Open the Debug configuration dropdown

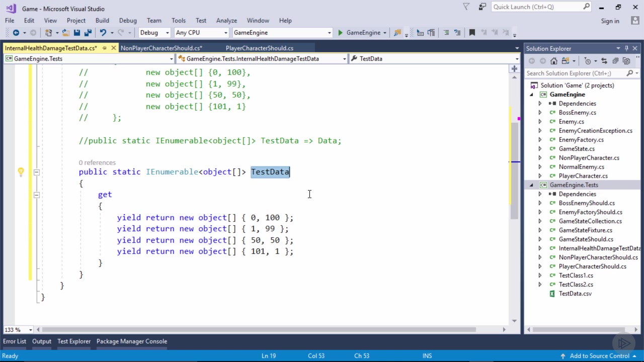pos(167,33)
